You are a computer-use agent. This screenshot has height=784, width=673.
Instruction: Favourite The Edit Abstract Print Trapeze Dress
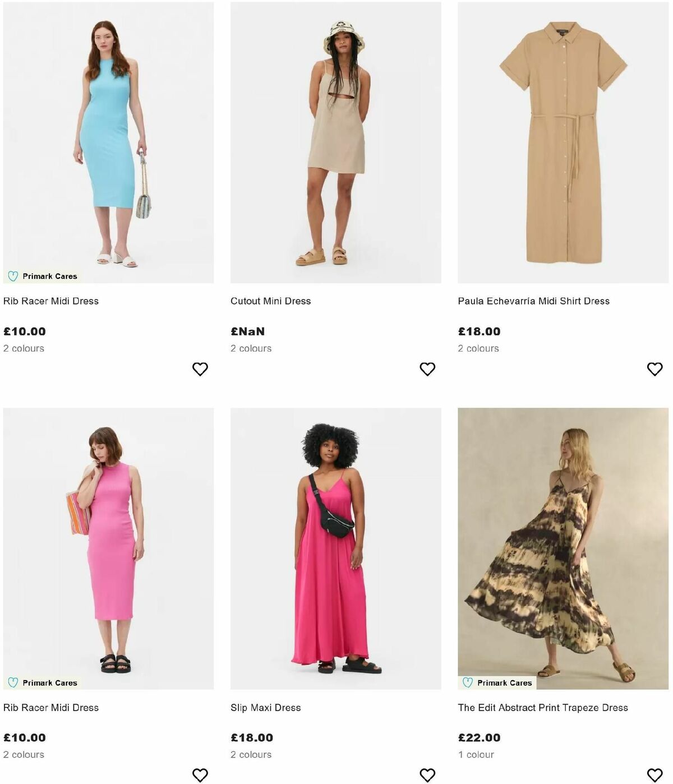(x=654, y=775)
